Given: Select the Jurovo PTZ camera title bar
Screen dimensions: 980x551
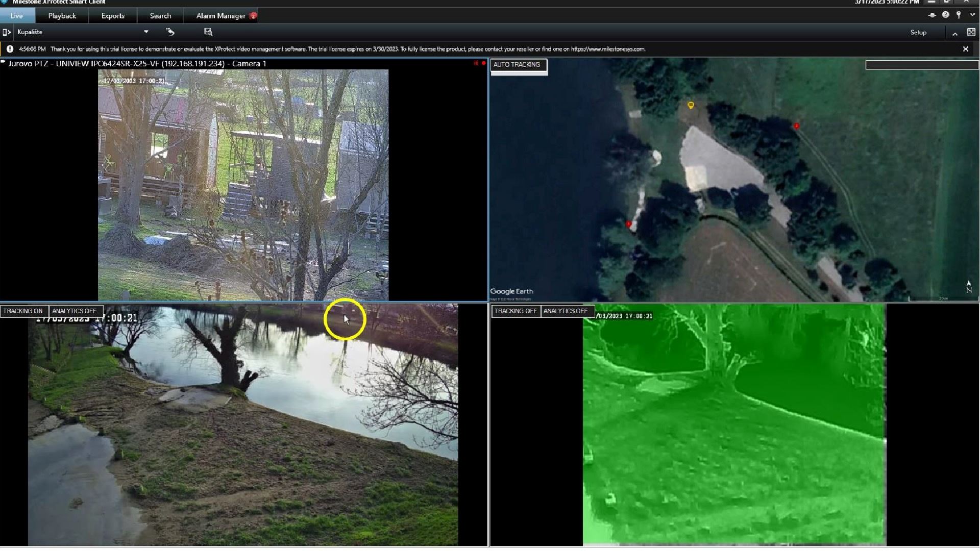Looking at the screenshot, I should click(x=244, y=64).
